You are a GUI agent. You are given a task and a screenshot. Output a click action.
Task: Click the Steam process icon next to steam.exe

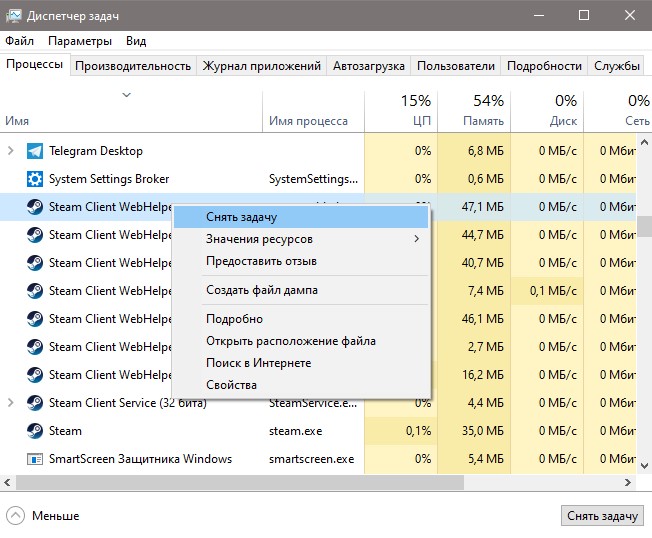[x=35, y=431]
